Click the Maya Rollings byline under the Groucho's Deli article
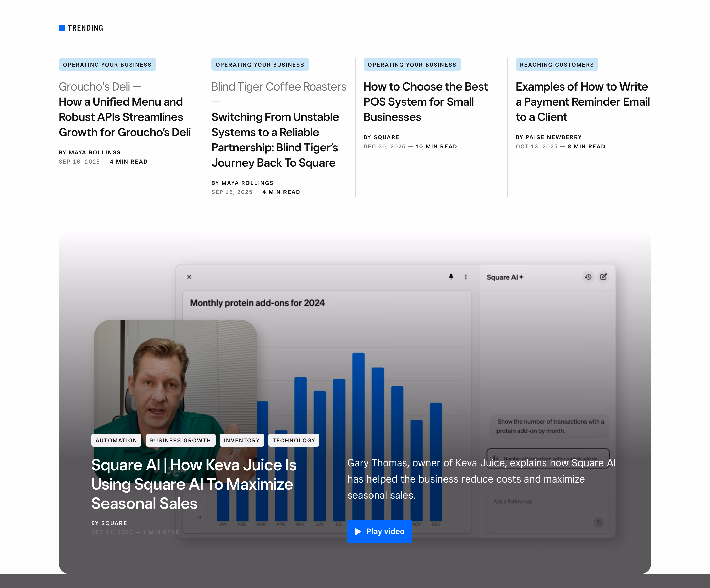This screenshot has height=588, width=710. pos(90,152)
